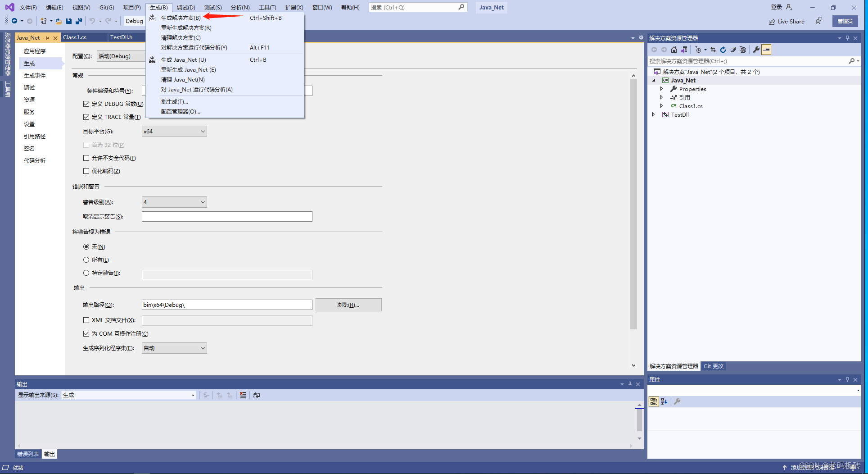Expand the Class1.cs tree node

(662, 106)
